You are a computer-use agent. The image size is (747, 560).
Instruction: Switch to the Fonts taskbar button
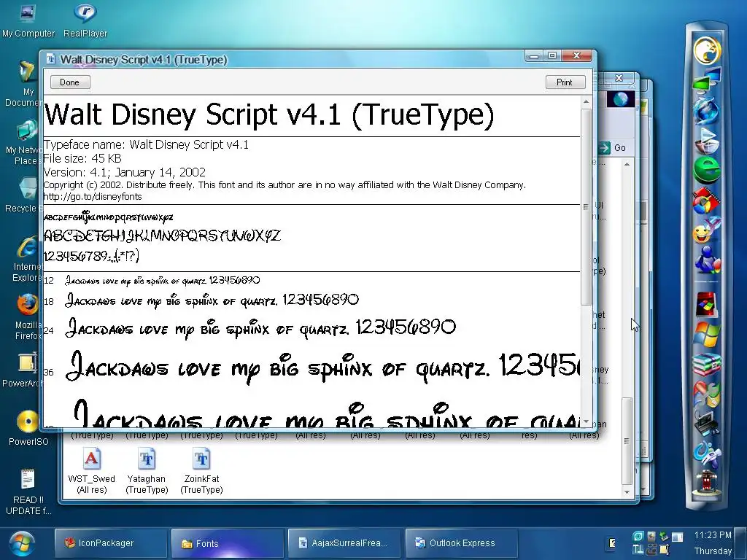pyautogui.click(x=228, y=543)
